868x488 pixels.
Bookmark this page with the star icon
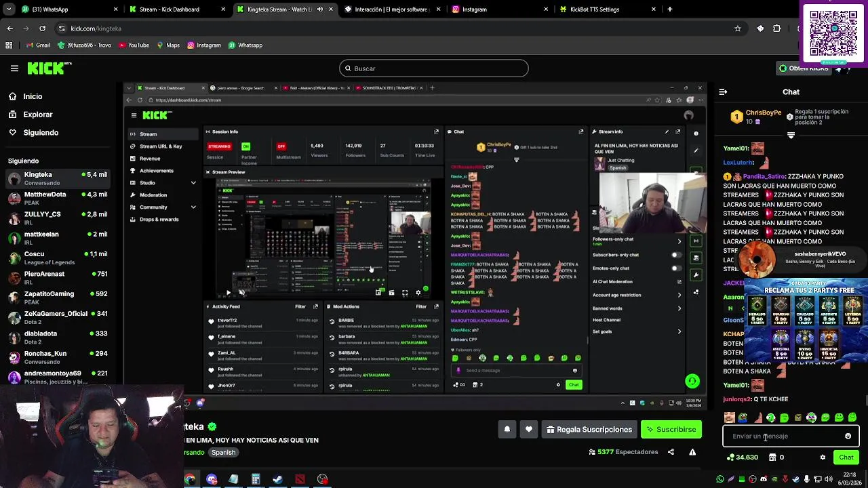point(738,28)
